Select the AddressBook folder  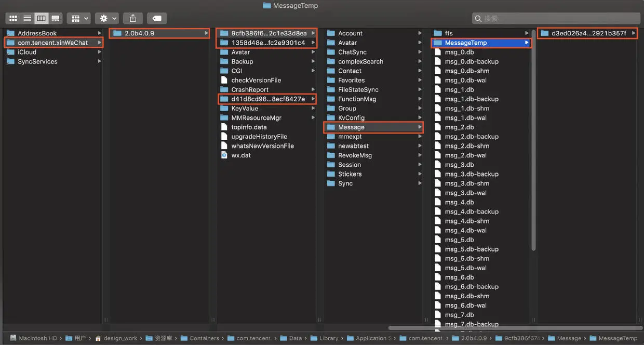pos(53,33)
